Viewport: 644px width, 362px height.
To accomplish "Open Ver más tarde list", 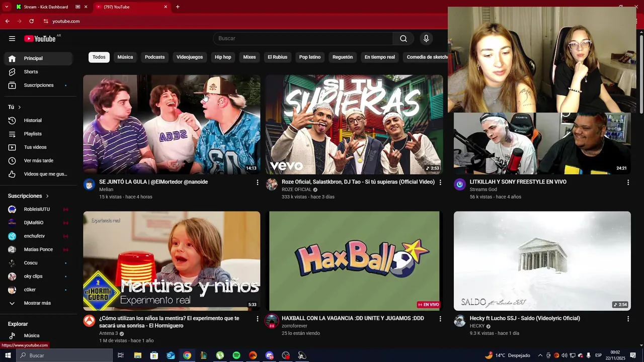I will [38, 161].
